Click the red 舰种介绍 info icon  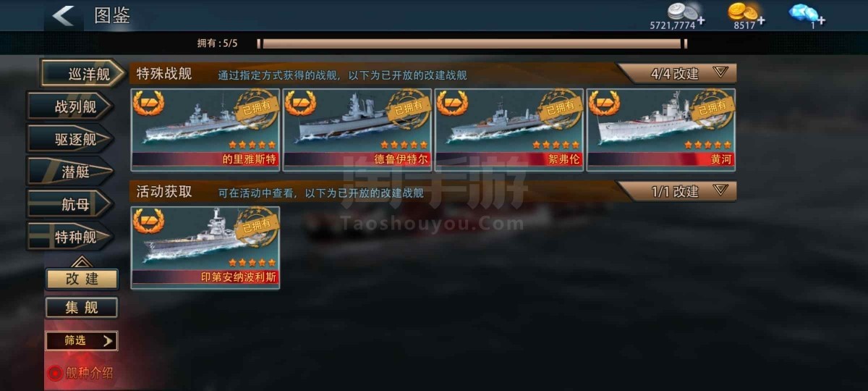[54, 374]
